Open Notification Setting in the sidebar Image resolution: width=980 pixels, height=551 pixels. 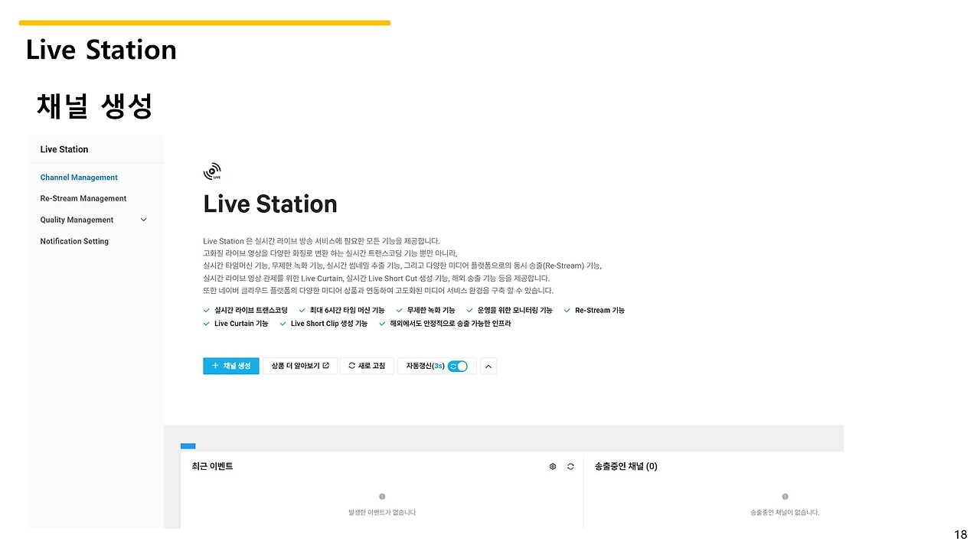point(74,241)
